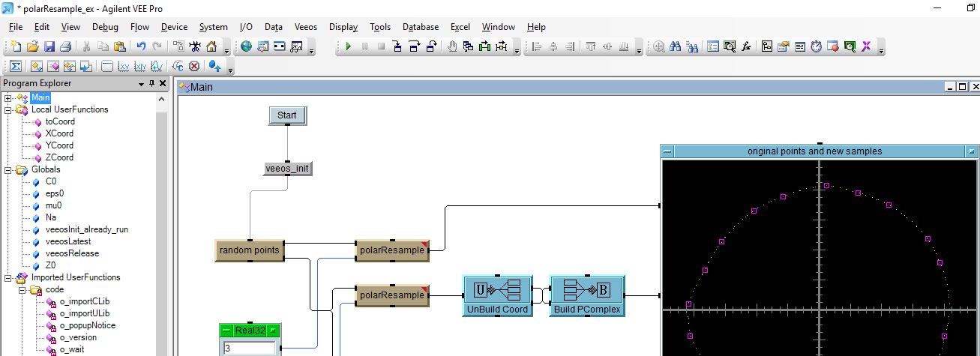This screenshot has width=980, height=356.
Task: Iconify the original points display panel
Action: 667,151
